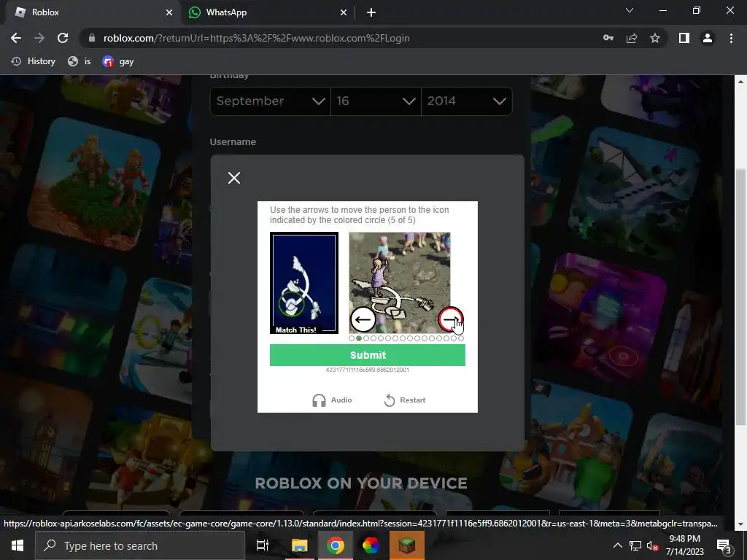Open the birthday day dropdown showing 16

click(376, 101)
